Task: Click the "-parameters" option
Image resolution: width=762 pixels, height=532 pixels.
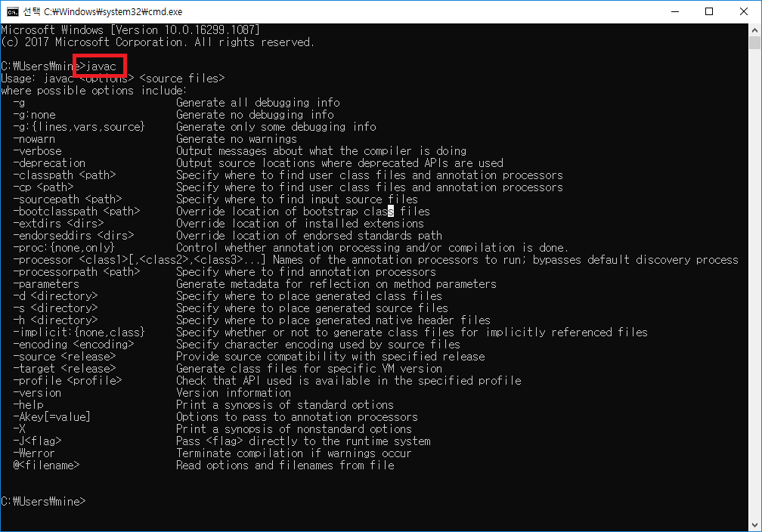Action: (x=46, y=283)
